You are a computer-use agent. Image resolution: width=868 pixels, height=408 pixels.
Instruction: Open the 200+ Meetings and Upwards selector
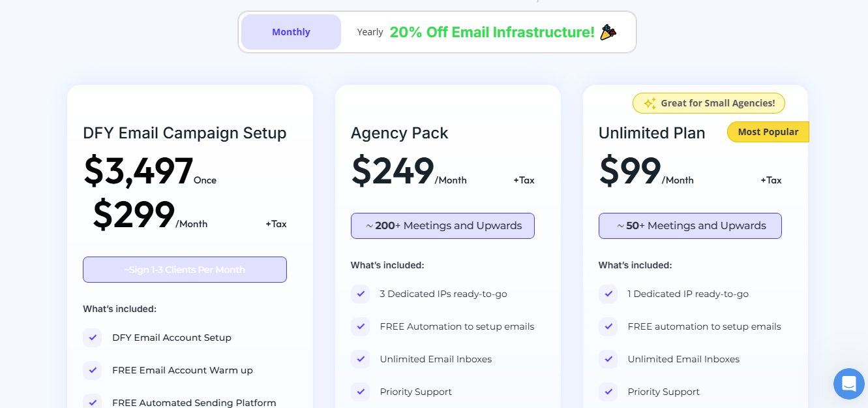click(x=442, y=225)
